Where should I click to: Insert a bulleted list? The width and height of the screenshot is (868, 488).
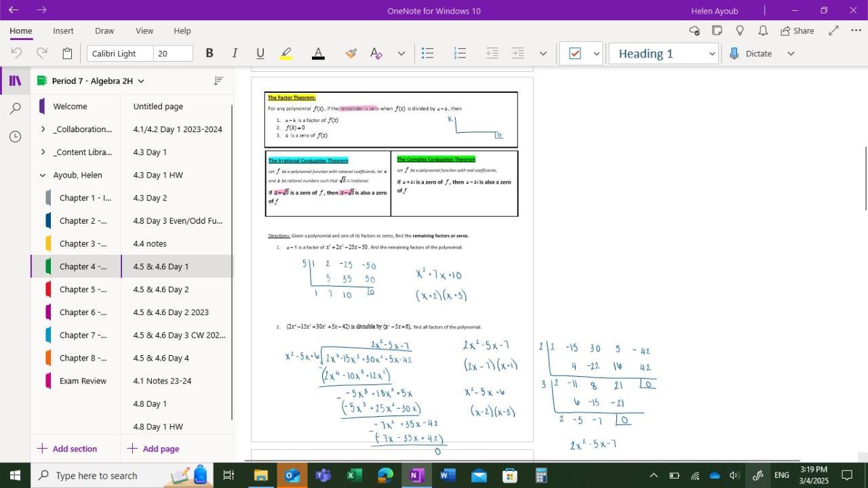[427, 54]
